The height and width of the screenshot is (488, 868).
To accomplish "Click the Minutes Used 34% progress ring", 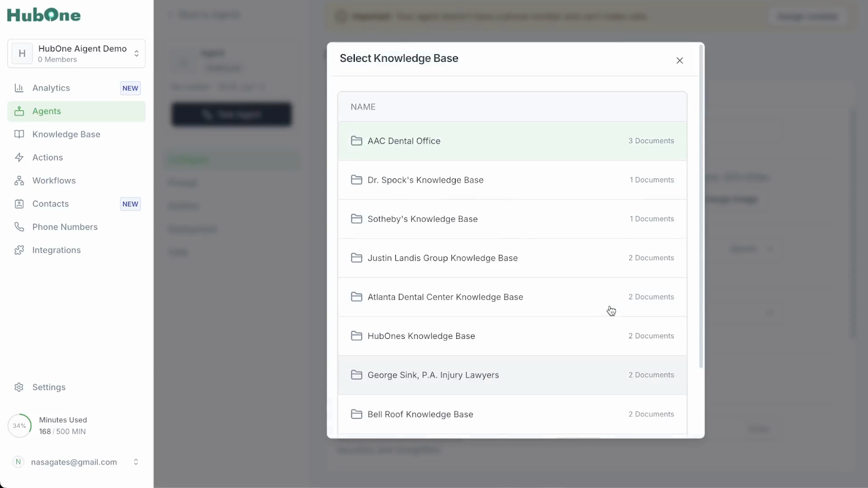I will pos(20,426).
